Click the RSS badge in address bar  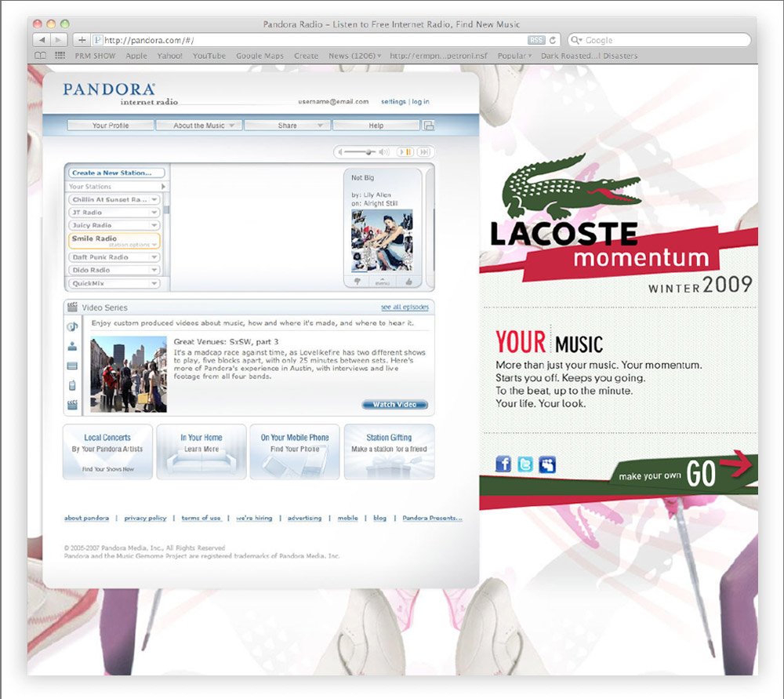pos(536,40)
